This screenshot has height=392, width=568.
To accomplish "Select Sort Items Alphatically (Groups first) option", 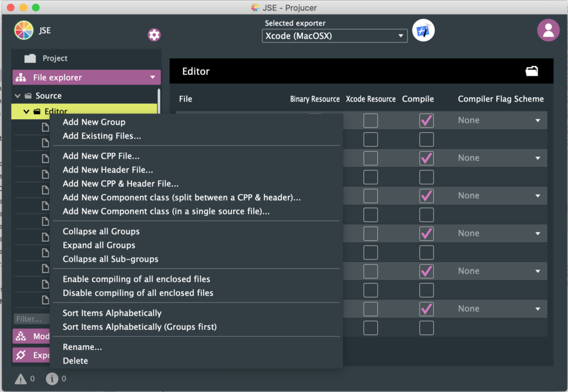I will (x=139, y=327).
